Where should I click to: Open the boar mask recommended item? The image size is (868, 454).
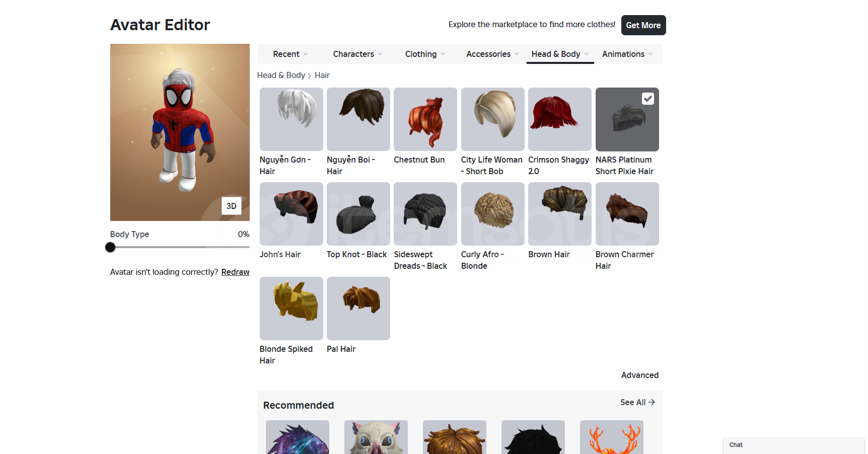[376, 437]
